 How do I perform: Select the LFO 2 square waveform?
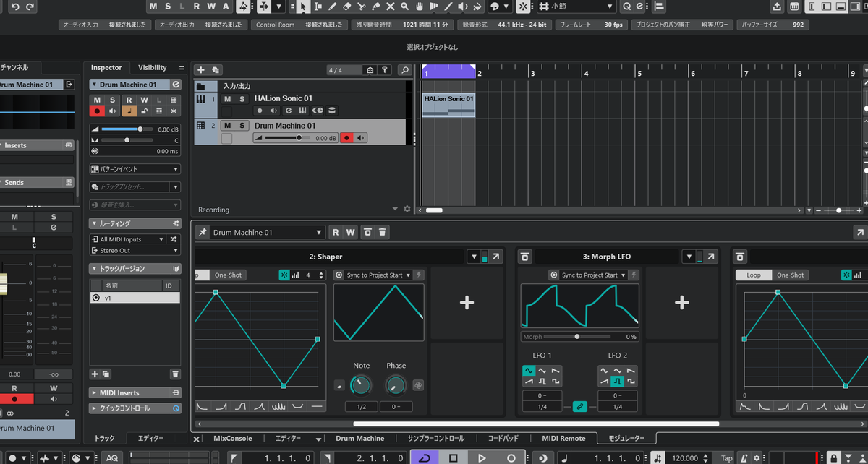click(617, 381)
